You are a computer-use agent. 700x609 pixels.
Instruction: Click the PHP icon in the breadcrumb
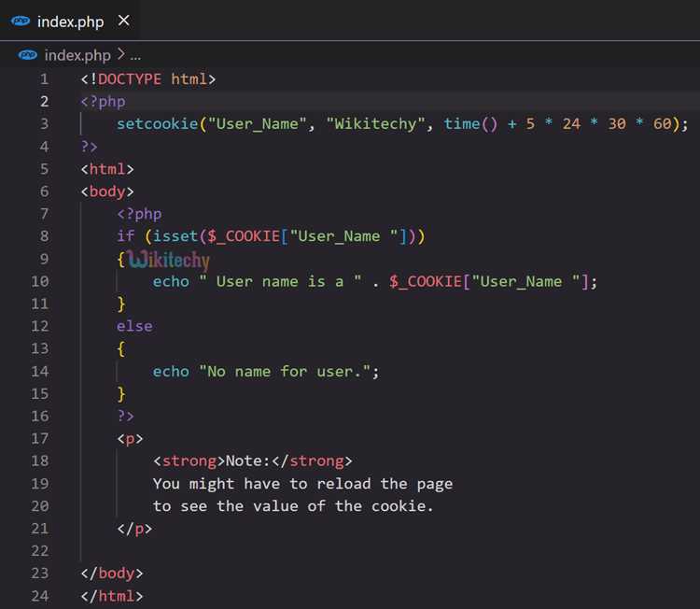click(x=28, y=55)
